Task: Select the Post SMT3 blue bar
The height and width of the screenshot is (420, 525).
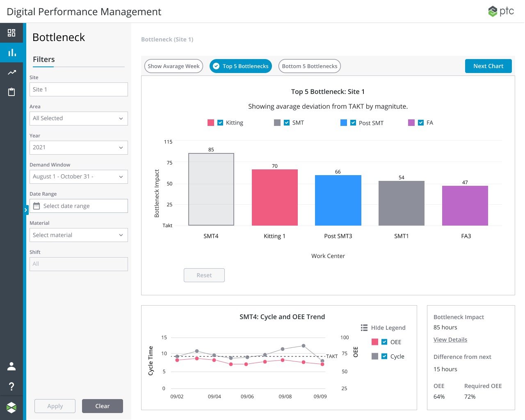Action: (x=338, y=201)
